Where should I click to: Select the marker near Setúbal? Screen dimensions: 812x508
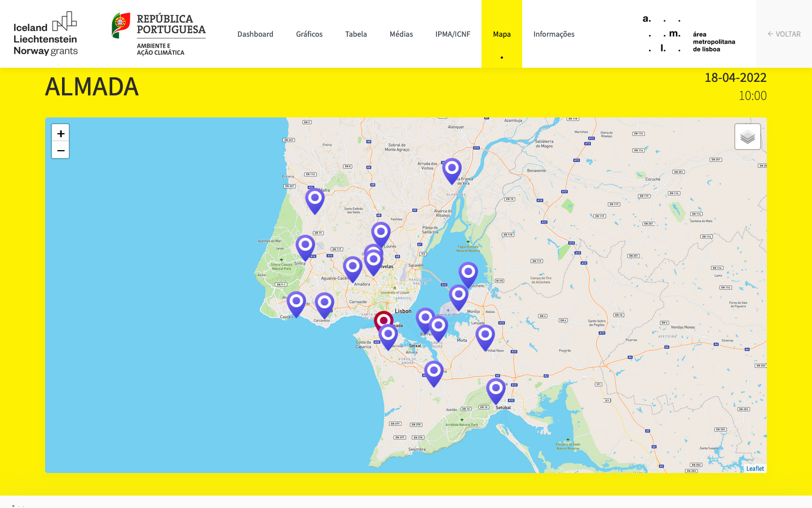coord(496,392)
